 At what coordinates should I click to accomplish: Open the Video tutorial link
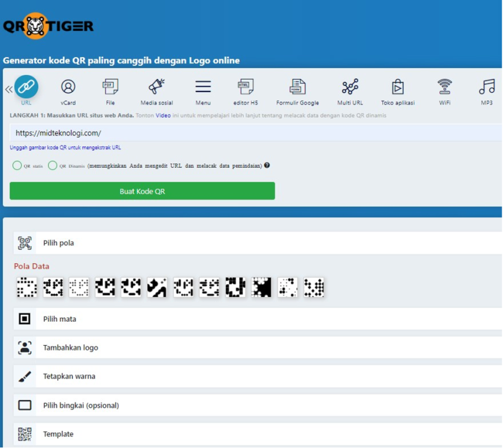[x=163, y=115]
